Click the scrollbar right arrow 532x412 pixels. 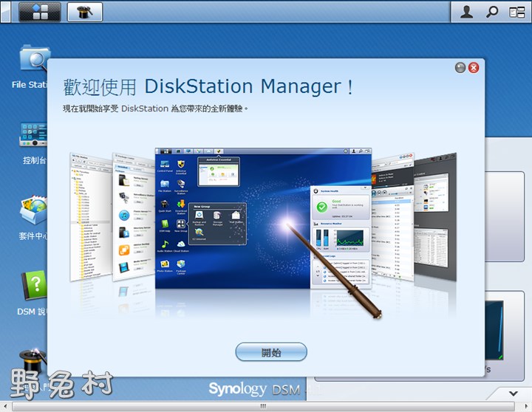pos(526,406)
